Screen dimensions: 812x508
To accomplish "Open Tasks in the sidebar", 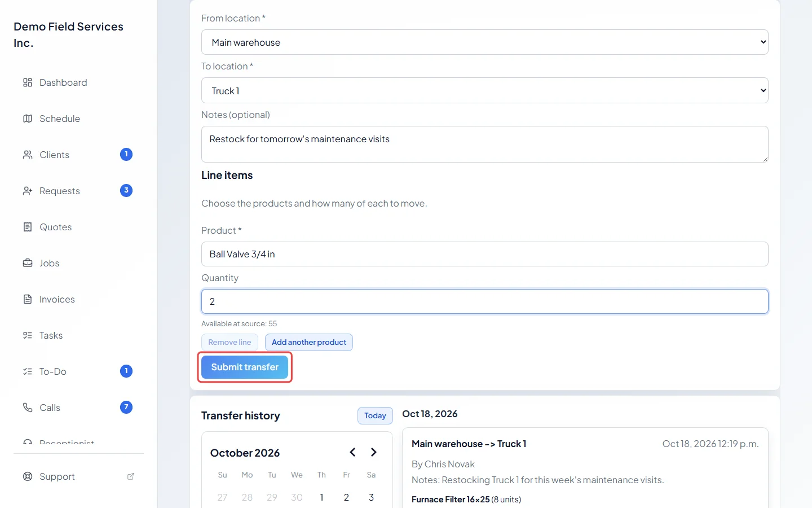I will (79, 335).
